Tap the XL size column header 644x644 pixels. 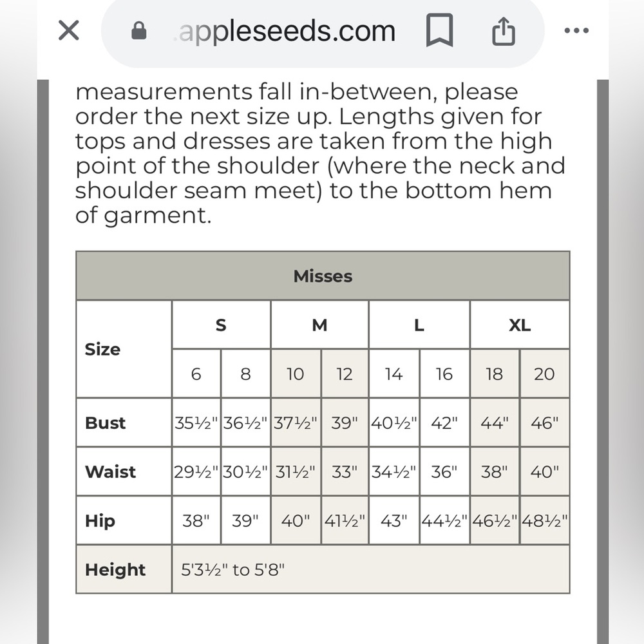(x=520, y=325)
